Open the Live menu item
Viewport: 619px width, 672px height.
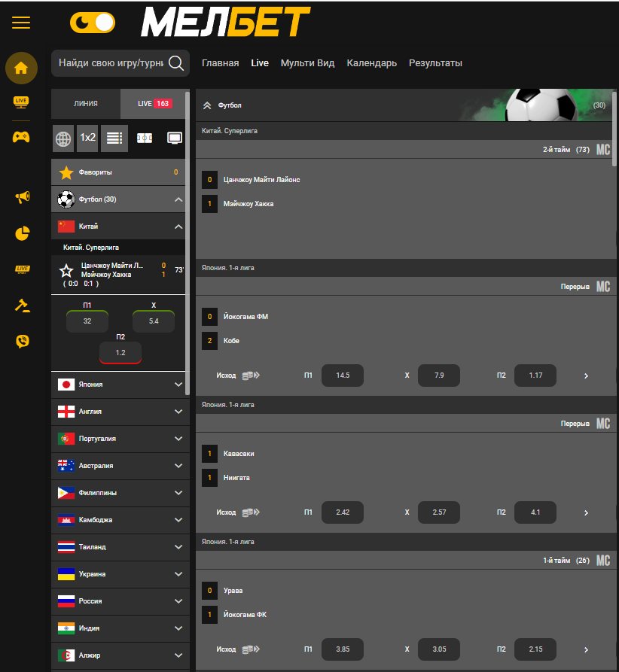pos(260,63)
